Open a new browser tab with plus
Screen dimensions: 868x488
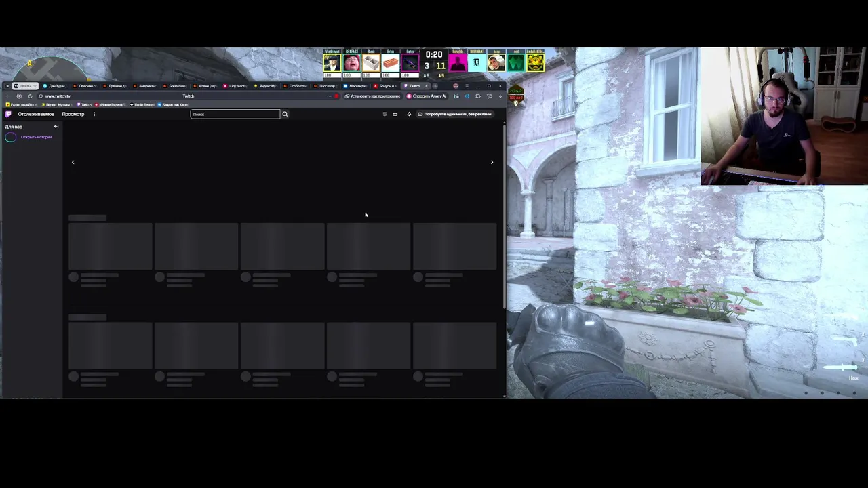(435, 86)
